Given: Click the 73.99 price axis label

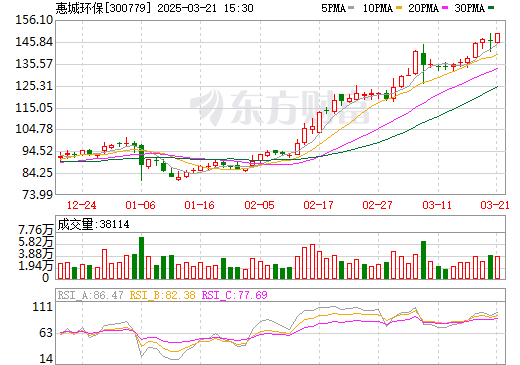Looking at the screenshot, I should click(x=38, y=194).
